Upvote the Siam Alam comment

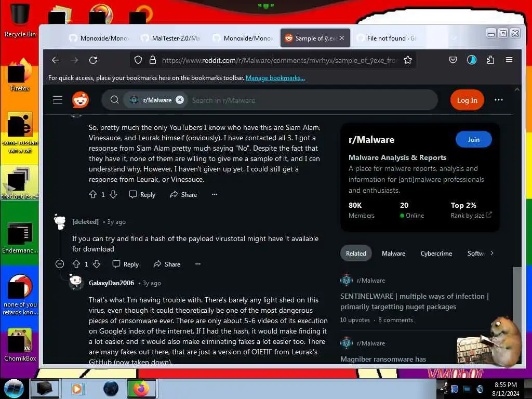tap(92, 194)
